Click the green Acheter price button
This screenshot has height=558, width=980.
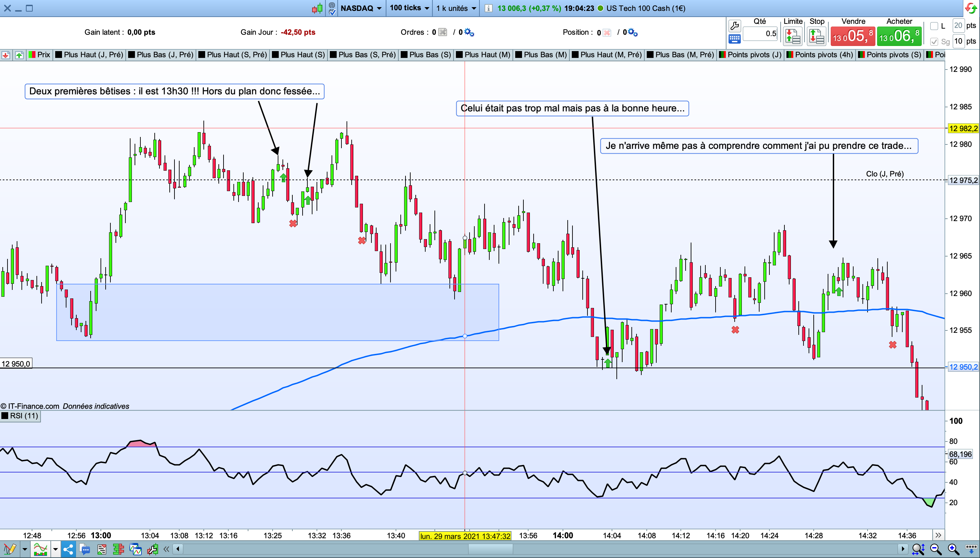click(899, 37)
